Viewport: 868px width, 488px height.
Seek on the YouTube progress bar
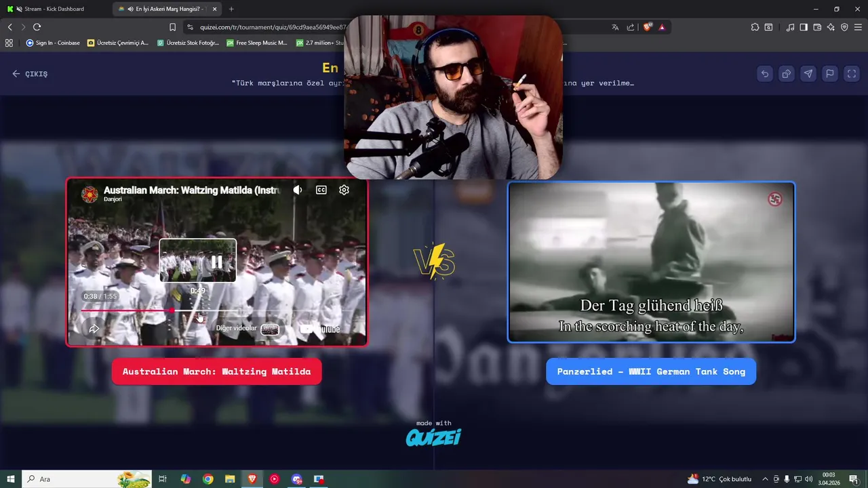217,310
